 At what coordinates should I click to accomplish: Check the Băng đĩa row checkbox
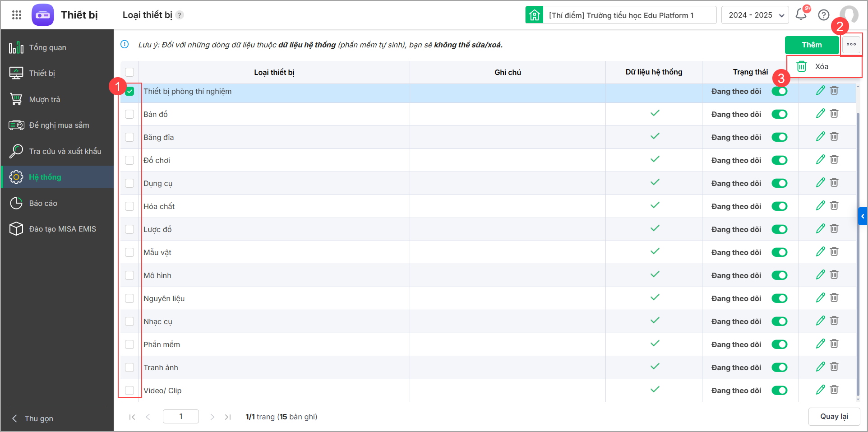(x=129, y=137)
